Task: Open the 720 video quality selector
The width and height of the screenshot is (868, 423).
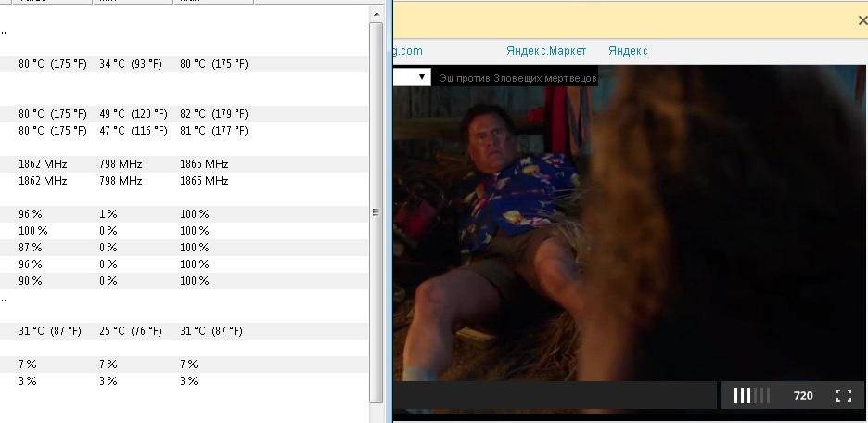Action: [x=803, y=395]
